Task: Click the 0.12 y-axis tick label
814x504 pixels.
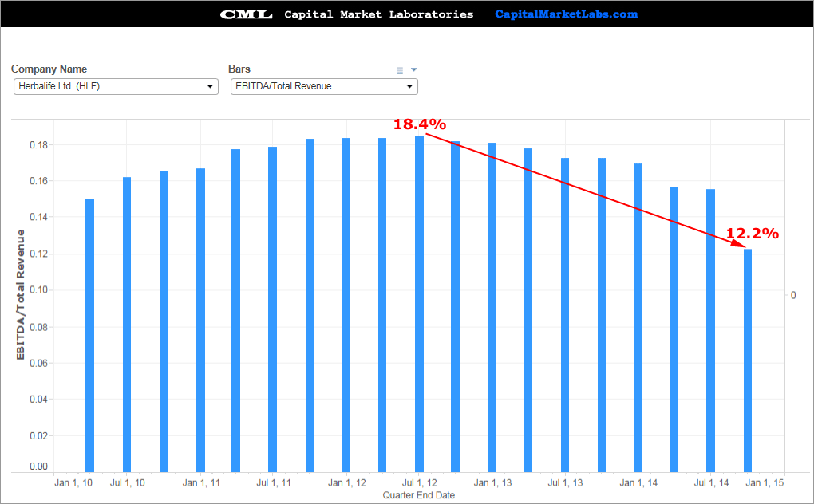Action: [x=38, y=254]
